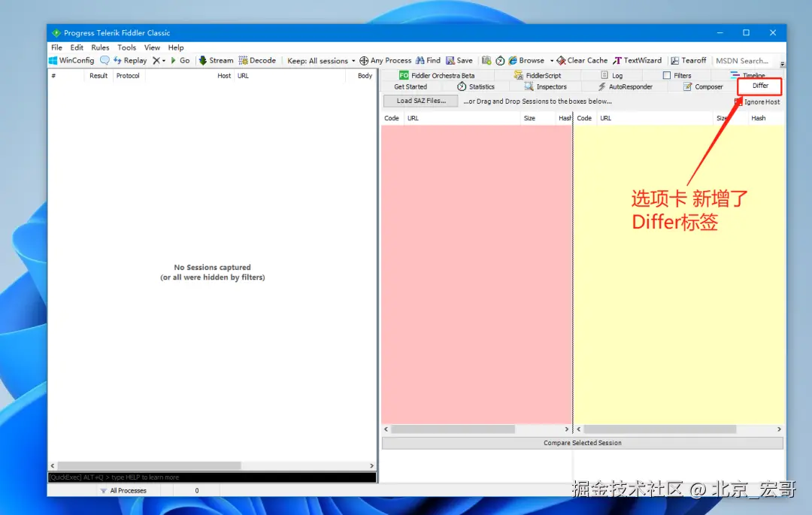Click Code header in yellow Differ pane
The height and width of the screenshot is (515, 812).
[584, 118]
